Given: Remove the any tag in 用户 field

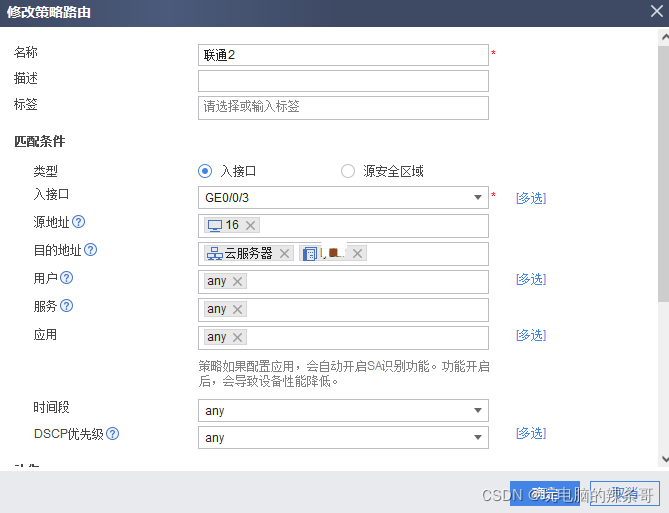Looking at the screenshot, I should (x=238, y=281).
